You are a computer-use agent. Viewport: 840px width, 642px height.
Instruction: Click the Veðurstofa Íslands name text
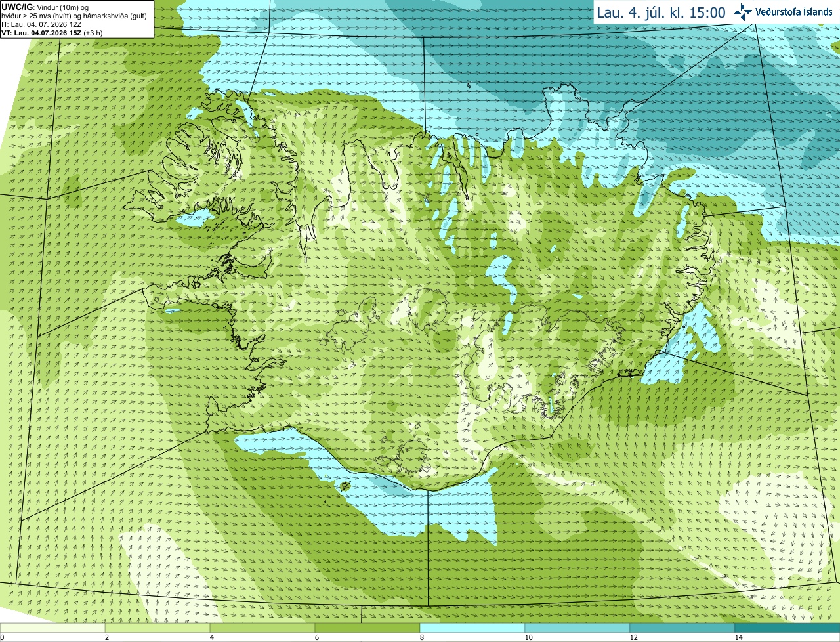(x=794, y=12)
